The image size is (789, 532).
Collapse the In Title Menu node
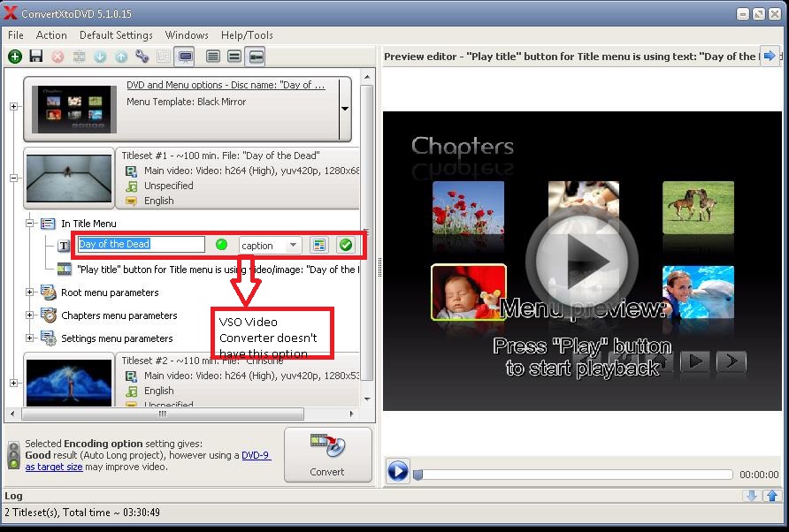coord(30,223)
